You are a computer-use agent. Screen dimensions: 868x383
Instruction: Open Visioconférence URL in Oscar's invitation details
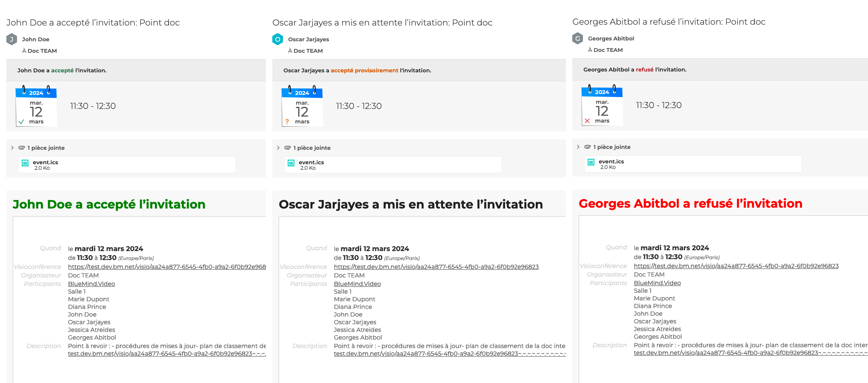[x=436, y=267]
